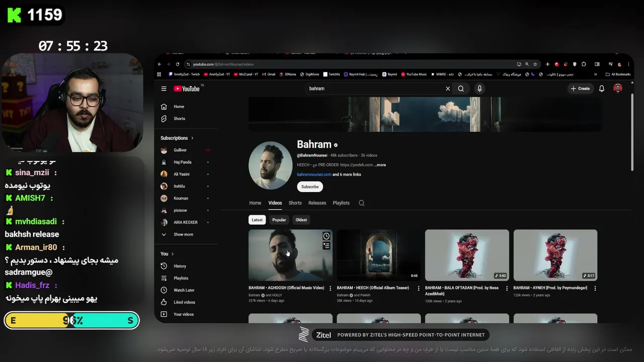
Task: Open the All Bookmarks folder
Action: pyautogui.click(x=618, y=74)
